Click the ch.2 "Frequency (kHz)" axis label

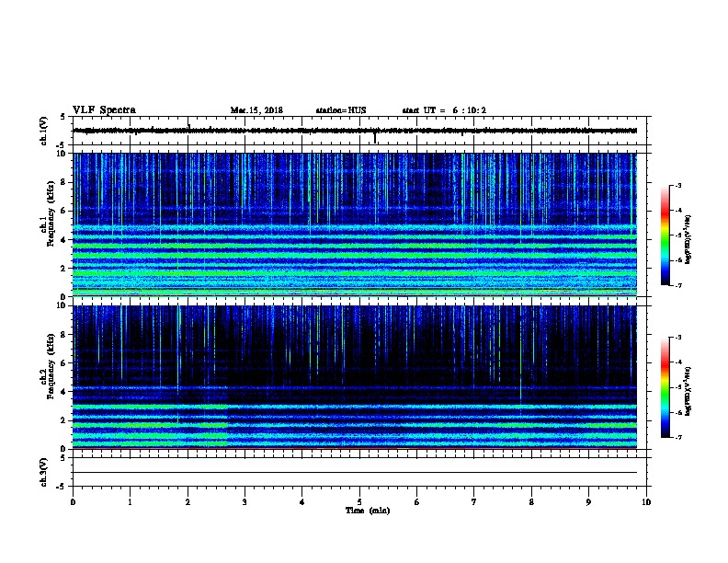51,366
